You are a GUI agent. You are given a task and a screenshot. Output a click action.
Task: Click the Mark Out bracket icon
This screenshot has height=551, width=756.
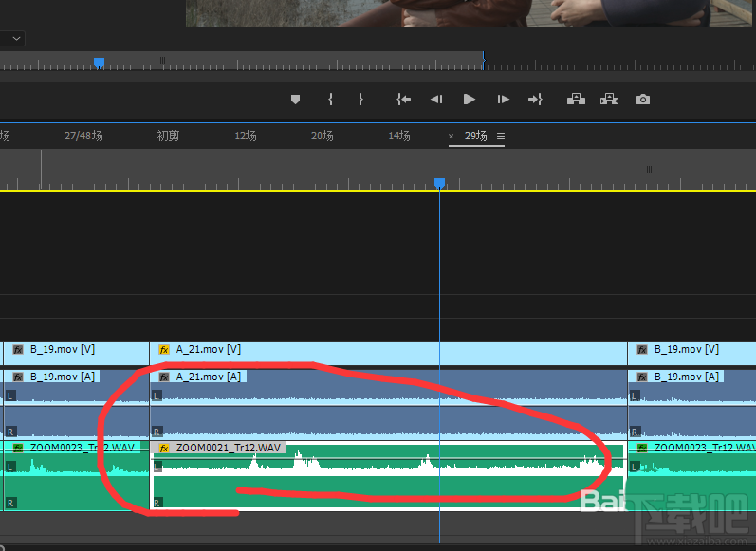[360, 100]
